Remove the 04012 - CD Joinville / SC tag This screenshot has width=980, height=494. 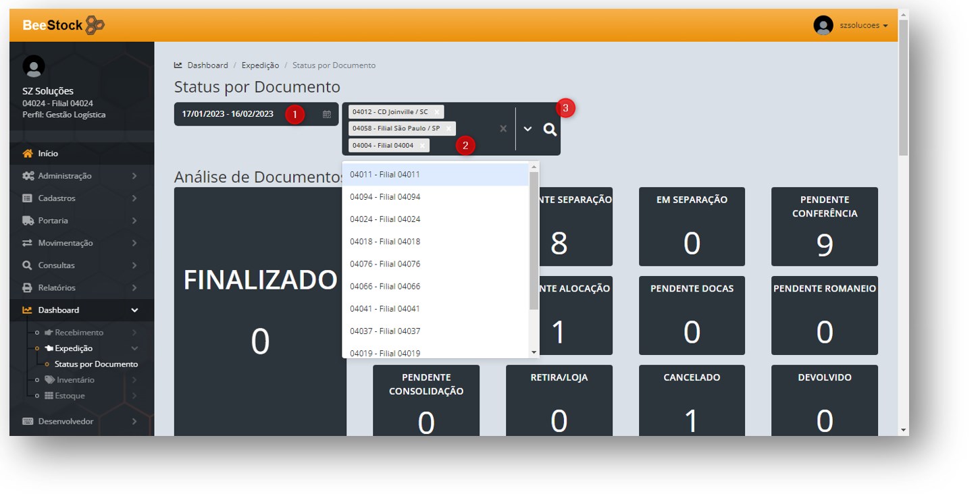coord(436,112)
